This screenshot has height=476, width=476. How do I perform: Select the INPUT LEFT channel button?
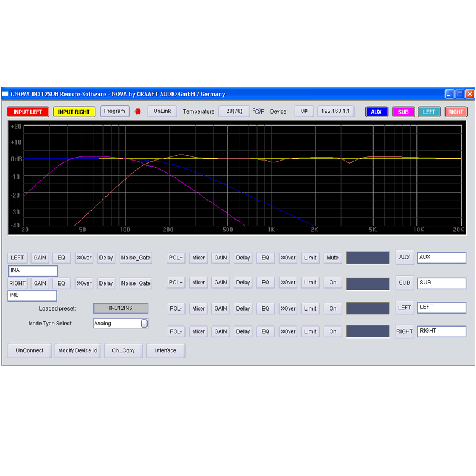coord(28,112)
